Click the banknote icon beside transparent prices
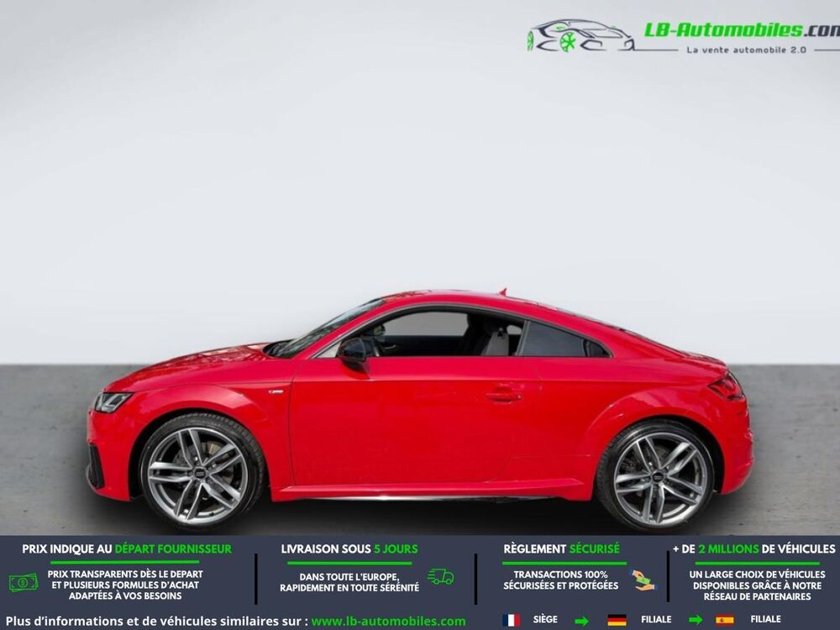Image resolution: width=840 pixels, height=630 pixels. [x=24, y=582]
